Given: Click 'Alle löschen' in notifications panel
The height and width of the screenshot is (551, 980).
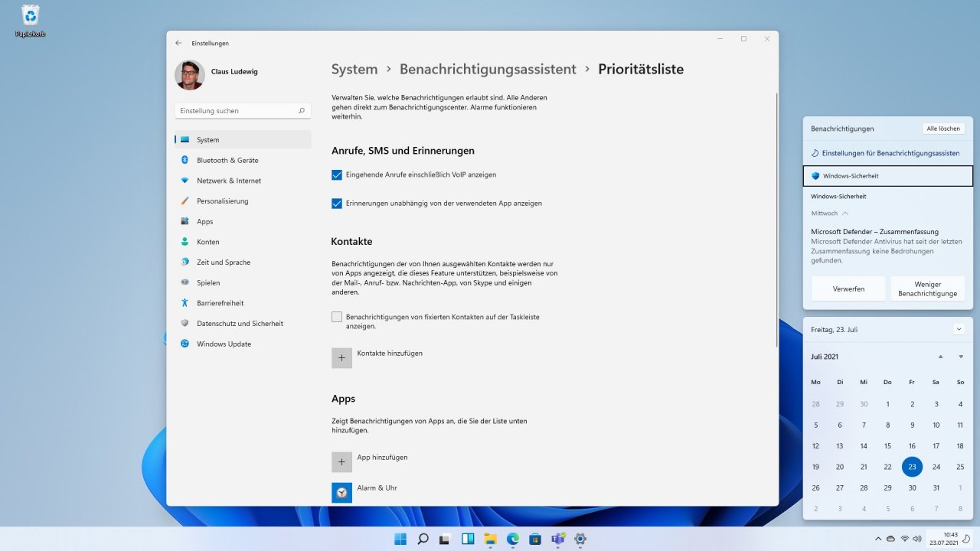Looking at the screenshot, I should (943, 129).
